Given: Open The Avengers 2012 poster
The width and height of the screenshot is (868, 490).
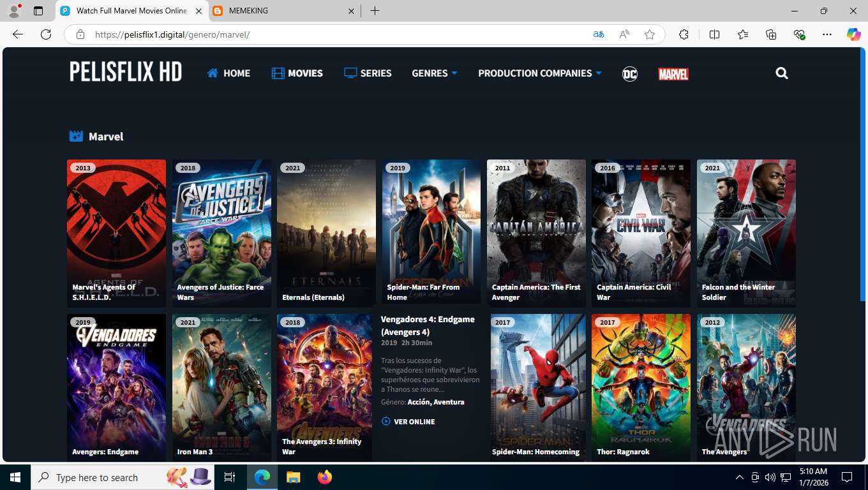Looking at the screenshot, I should coord(746,387).
